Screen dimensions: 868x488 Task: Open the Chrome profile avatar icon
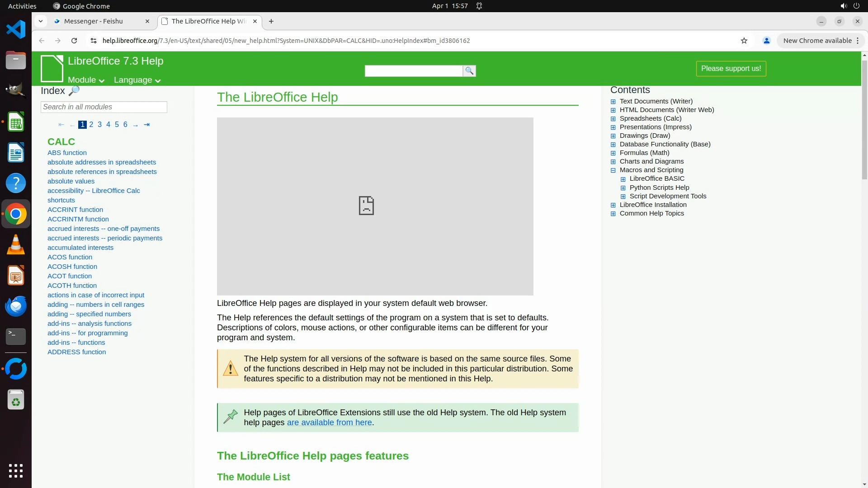tap(766, 41)
